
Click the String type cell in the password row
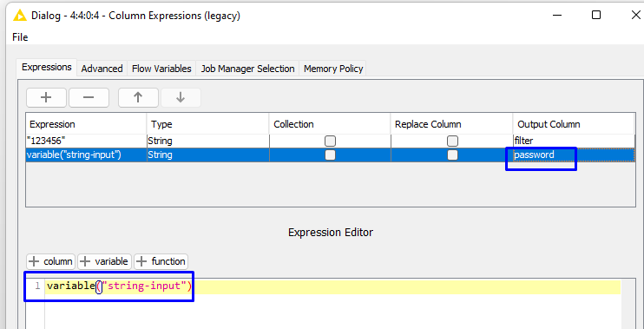(207, 155)
